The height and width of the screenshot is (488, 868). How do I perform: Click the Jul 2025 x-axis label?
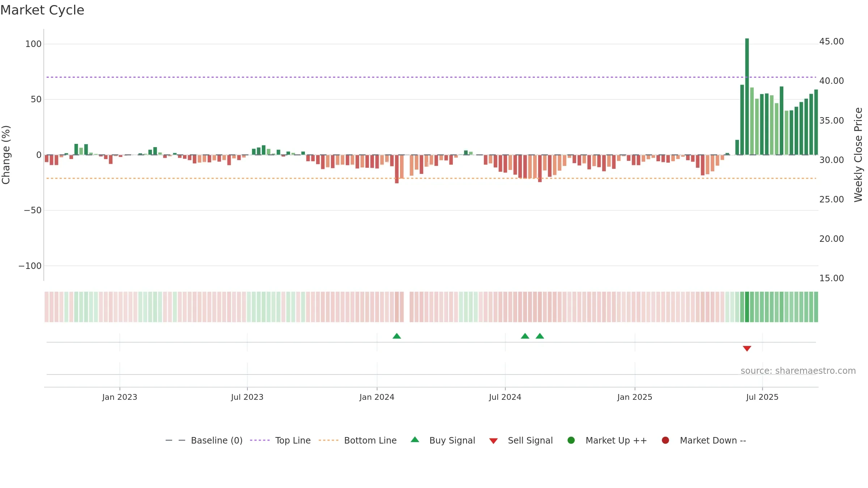pyautogui.click(x=762, y=397)
